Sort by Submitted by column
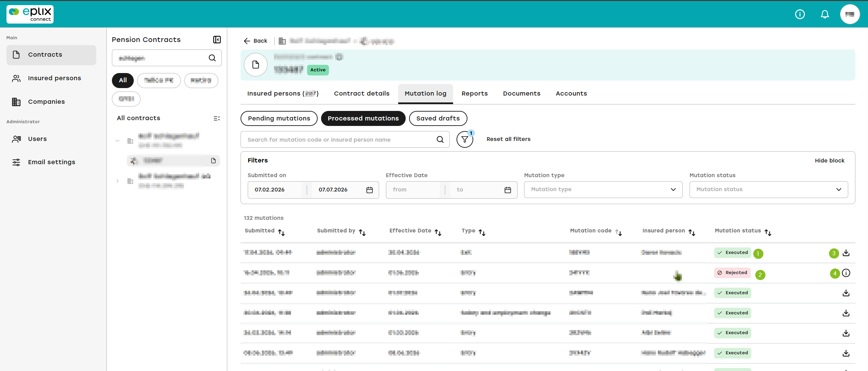 362,232
